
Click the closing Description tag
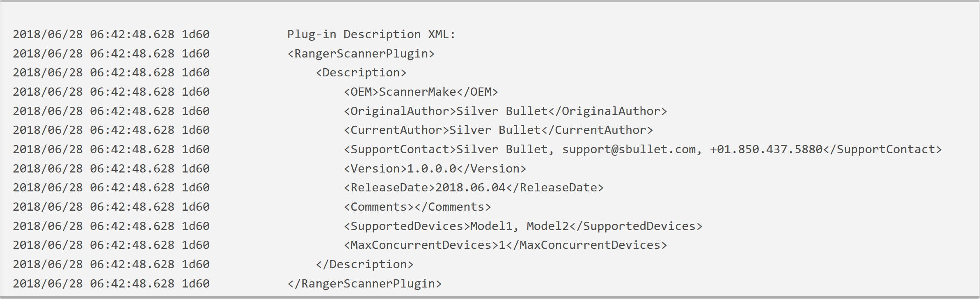(364, 264)
